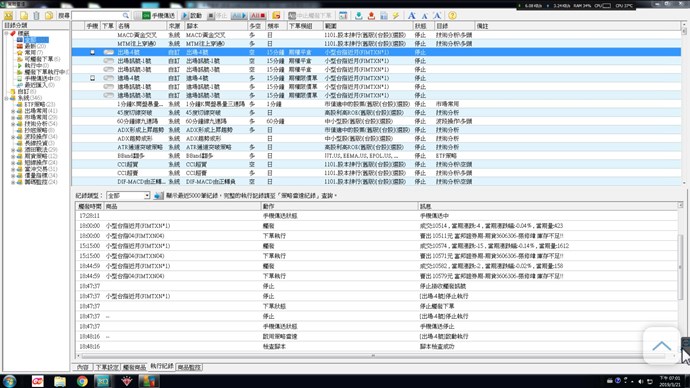Click the 停止 stop button in toolbar

[217, 15]
